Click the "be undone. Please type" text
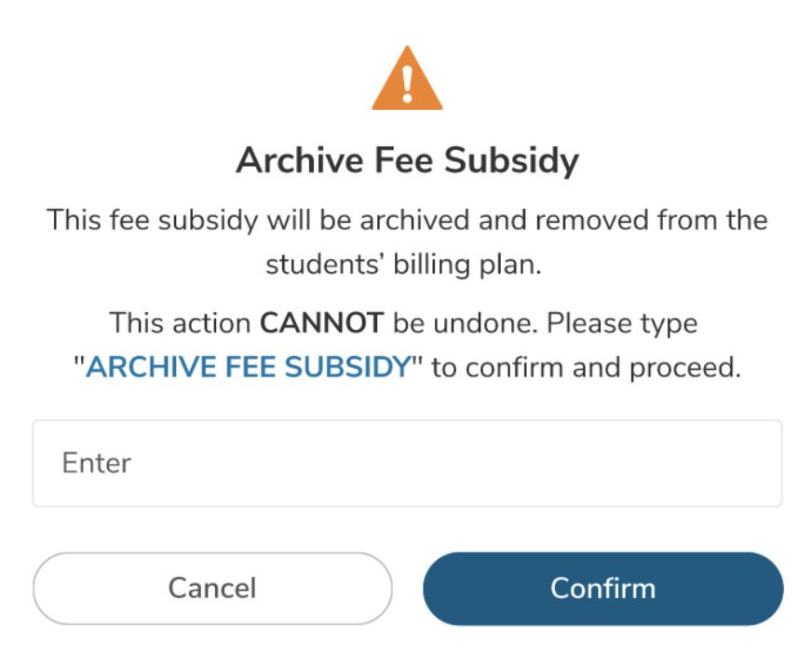The width and height of the screenshot is (812, 656). tap(545, 323)
